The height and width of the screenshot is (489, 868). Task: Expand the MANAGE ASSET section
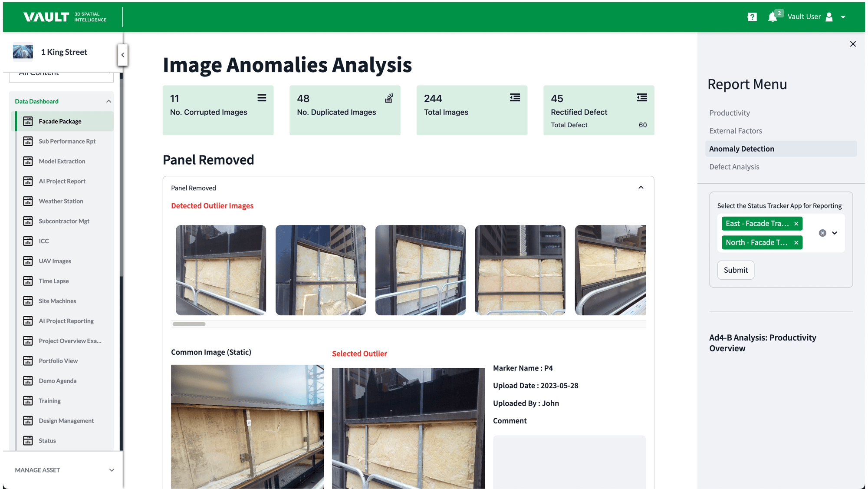(64, 470)
